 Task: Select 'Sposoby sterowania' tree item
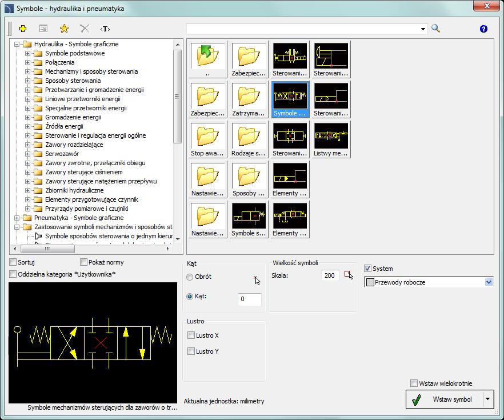coord(73,81)
